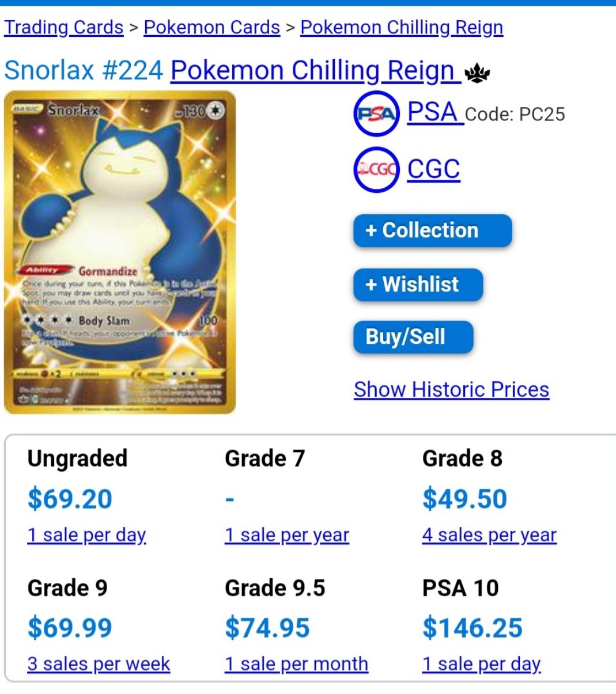
Task: Show Historic Prices
Action: [452, 389]
